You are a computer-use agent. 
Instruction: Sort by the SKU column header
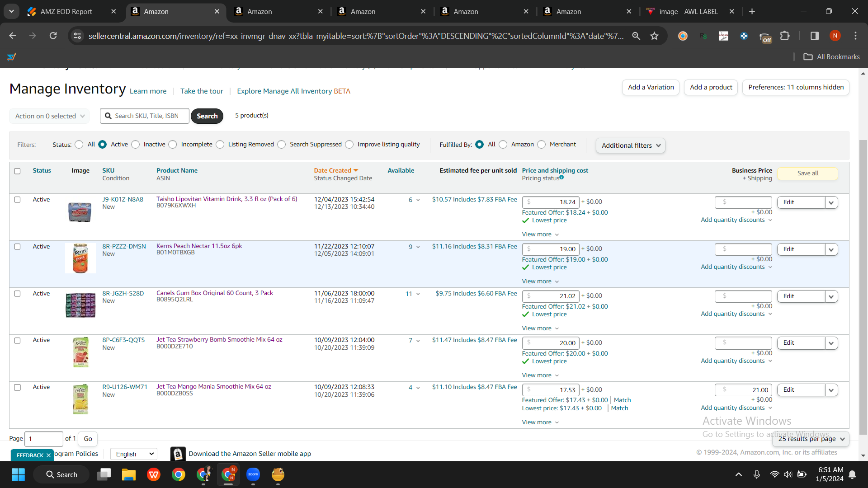coord(108,170)
